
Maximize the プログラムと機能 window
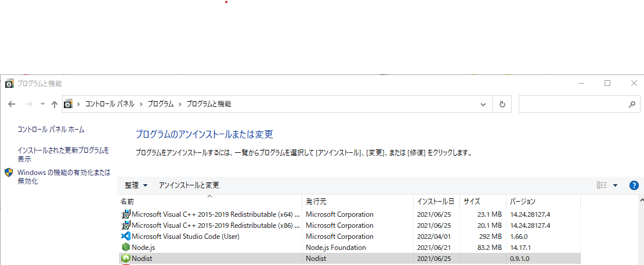click(x=607, y=83)
